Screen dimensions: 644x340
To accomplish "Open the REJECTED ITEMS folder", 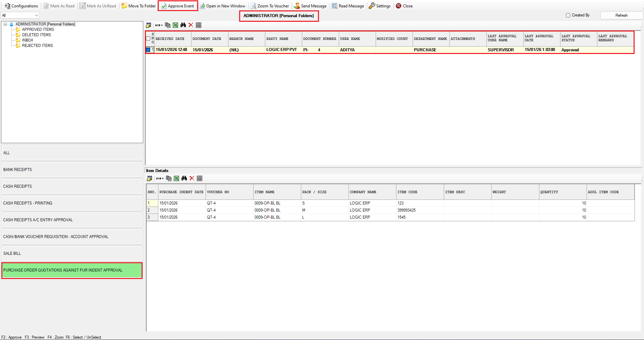I will click(37, 46).
